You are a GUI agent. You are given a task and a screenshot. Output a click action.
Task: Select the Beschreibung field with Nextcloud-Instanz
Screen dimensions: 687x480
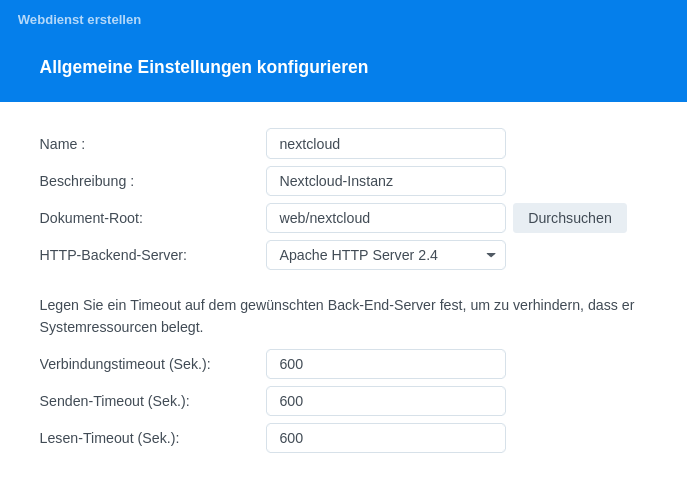(x=386, y=181)
